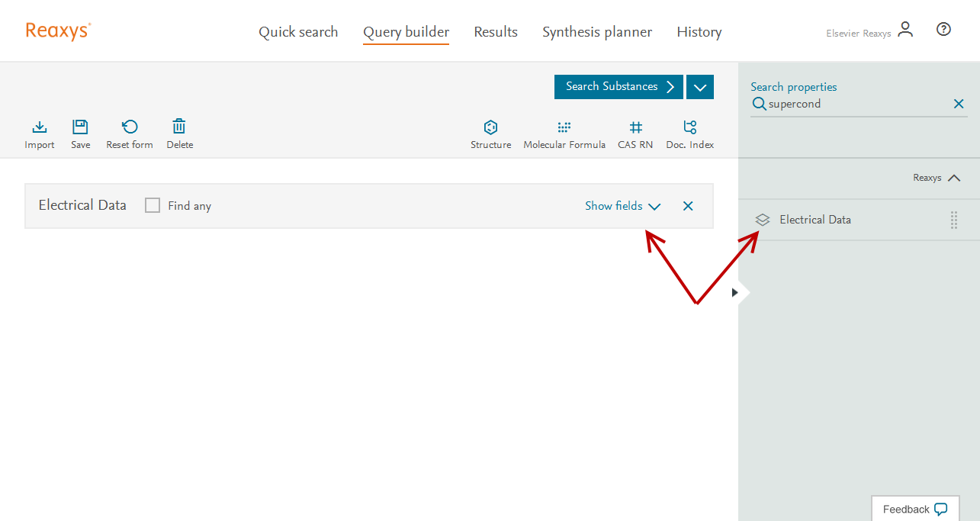Add a CAS RN field
This screenshot has width=980, height=521.
click(x=635, y=128)
